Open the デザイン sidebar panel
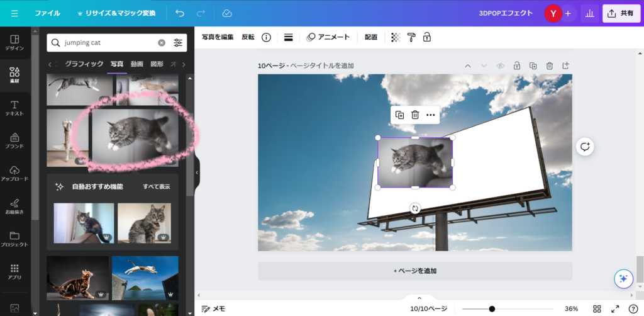Viewport: 644px width, 316px height. pyautogui.click(x=14, y=43)
